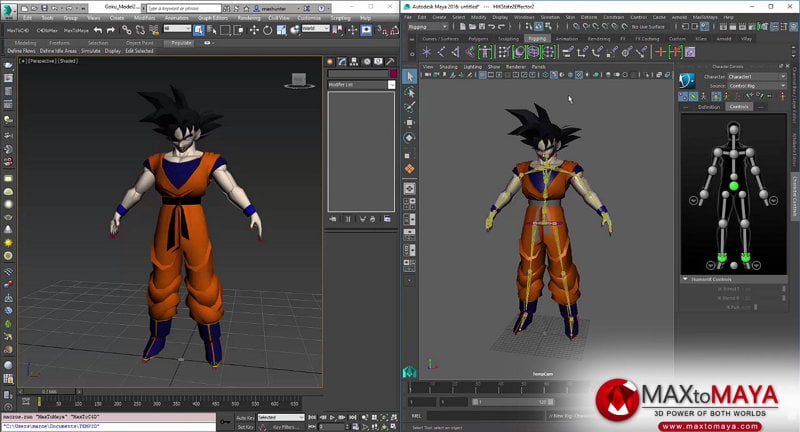Switch to the Polygons shelf tab in Maya

[478, 39]
